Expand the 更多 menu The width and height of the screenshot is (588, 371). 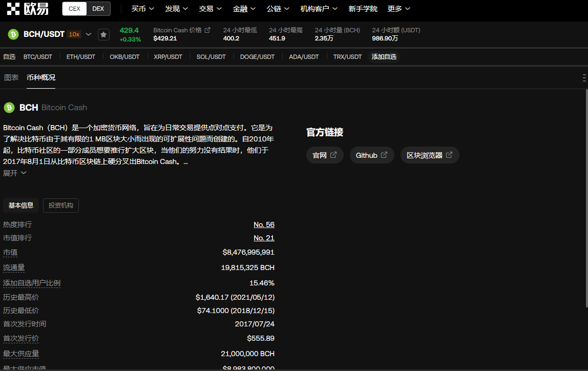pos(398,9)
